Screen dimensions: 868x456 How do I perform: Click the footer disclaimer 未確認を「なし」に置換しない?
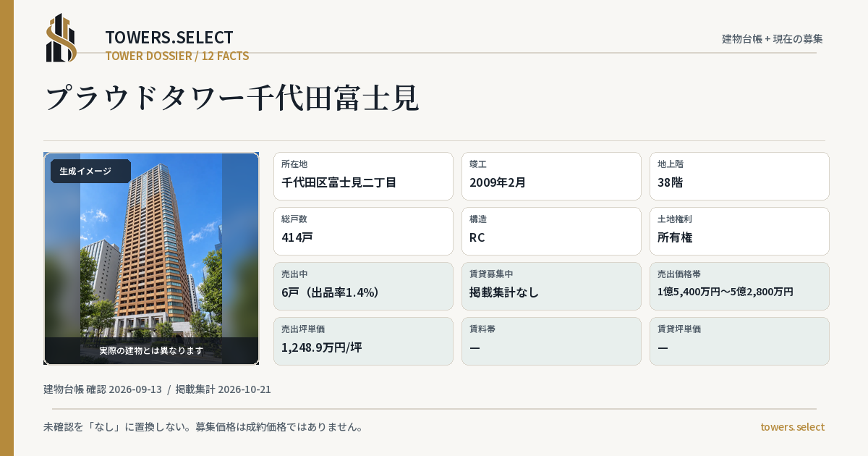pos(203,427)
